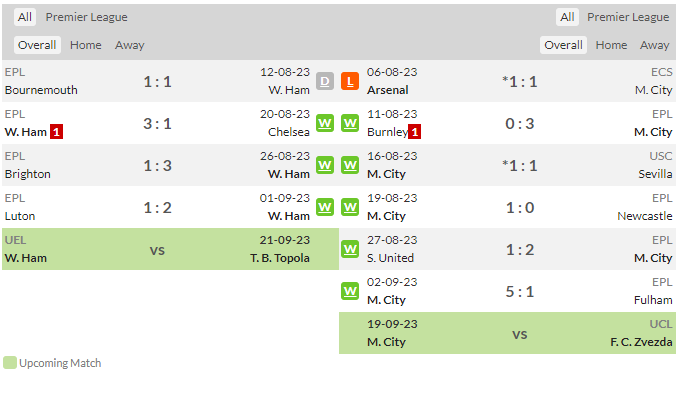Click the orange L loss badge for Arsenal match
Viewport: 677px width, 399px height.
point(350,81)
